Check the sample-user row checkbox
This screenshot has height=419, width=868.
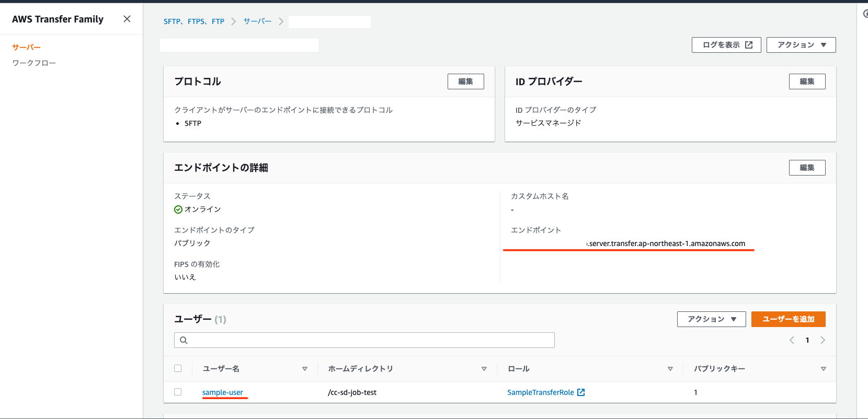[x=178, y=392]
